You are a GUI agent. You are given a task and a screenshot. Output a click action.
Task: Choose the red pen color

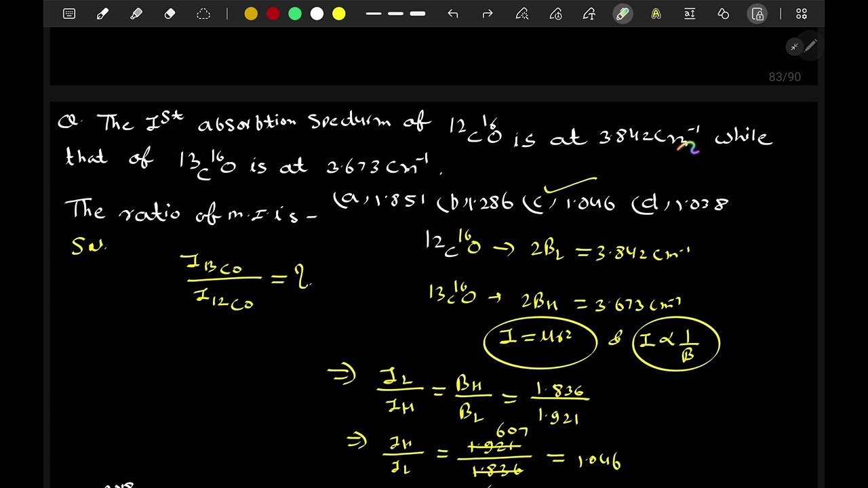[x=273, y=14]
